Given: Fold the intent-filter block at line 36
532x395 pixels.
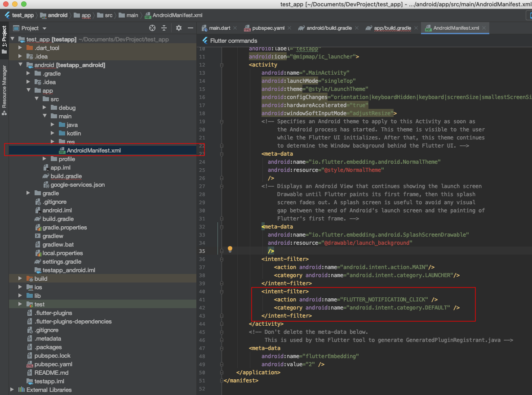Looking at the screenshot, I should coord(222,259).
